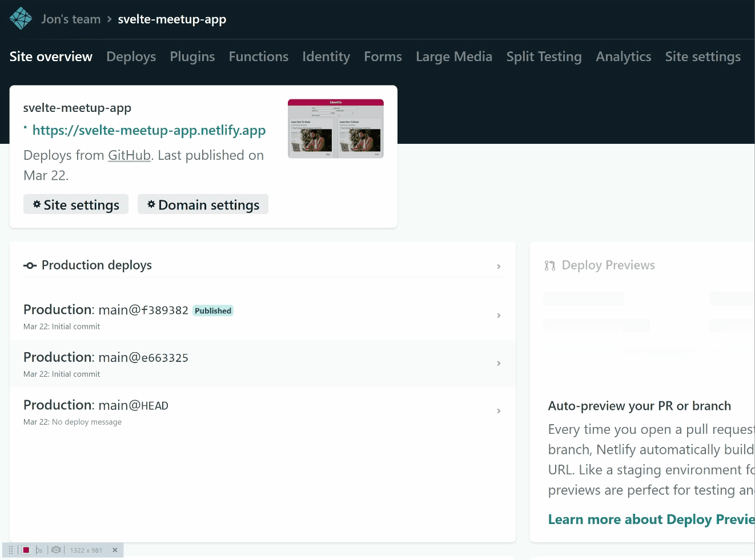Open Site settings tab in navigation

click(703, 57)
